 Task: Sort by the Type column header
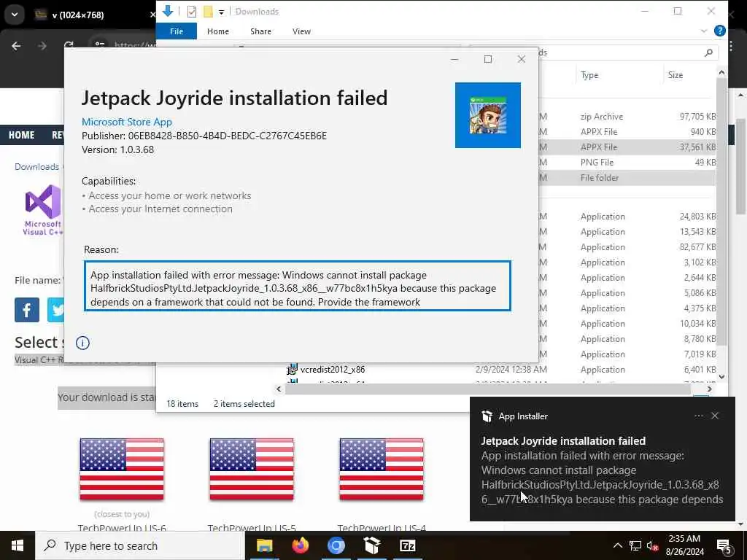(x=589, y=75)
